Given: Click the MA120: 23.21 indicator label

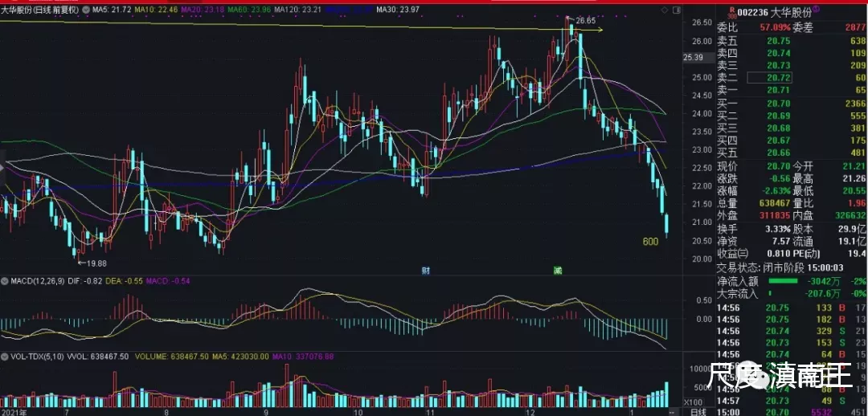Looking at the screenshot, I should pyautogui.click(x=298, y=10).
